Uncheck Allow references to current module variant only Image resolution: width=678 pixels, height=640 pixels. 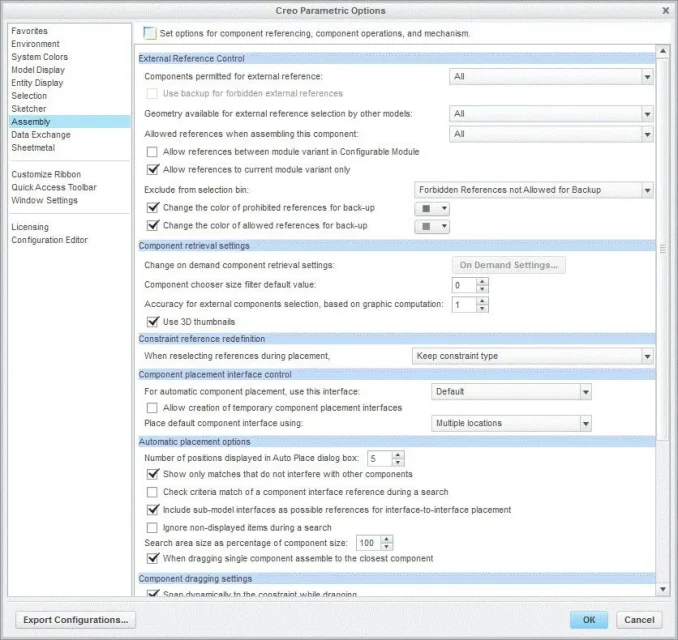(152, 170)
